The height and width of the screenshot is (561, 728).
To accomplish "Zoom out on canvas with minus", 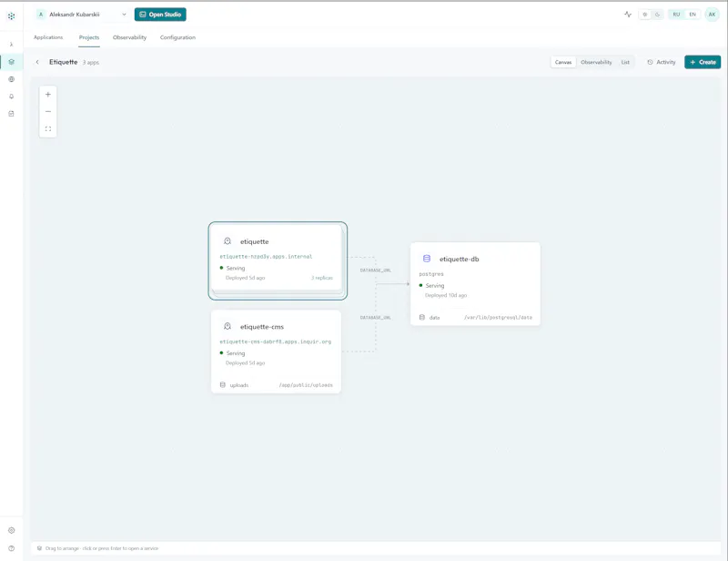I will (x=48, y=111).
